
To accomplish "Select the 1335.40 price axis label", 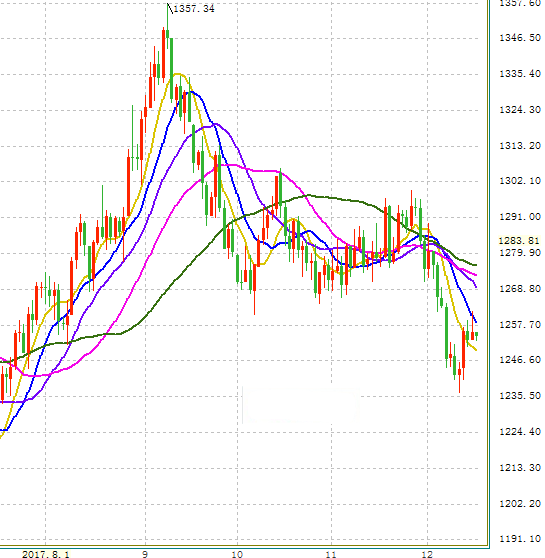I will (x=520, y=74).
